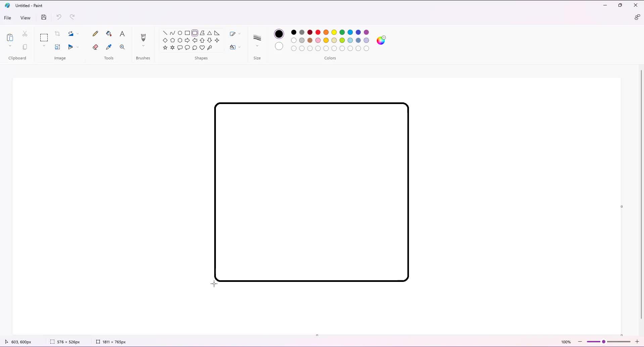644x347 pixels.
Task: Choose the five-point star shape
Action: coord(165,48)
